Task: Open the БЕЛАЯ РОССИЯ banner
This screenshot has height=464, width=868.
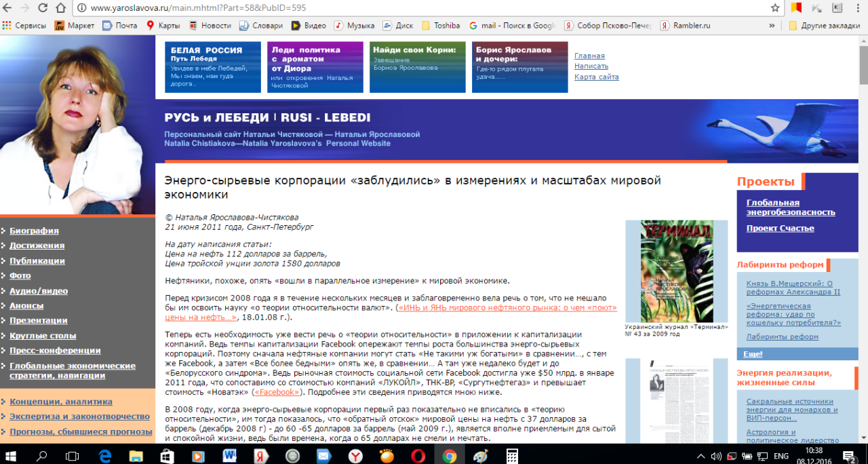Action: coord(213,67)
